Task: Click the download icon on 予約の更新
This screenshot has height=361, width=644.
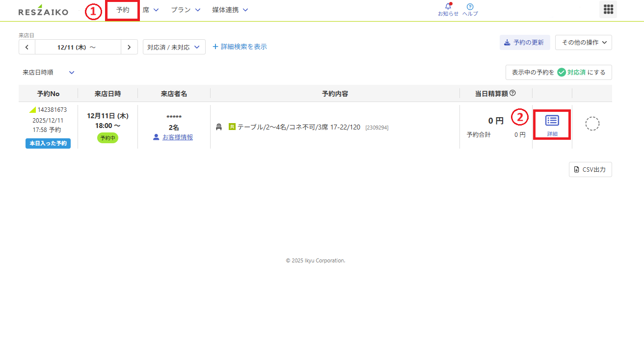Action: coord(506,42)
